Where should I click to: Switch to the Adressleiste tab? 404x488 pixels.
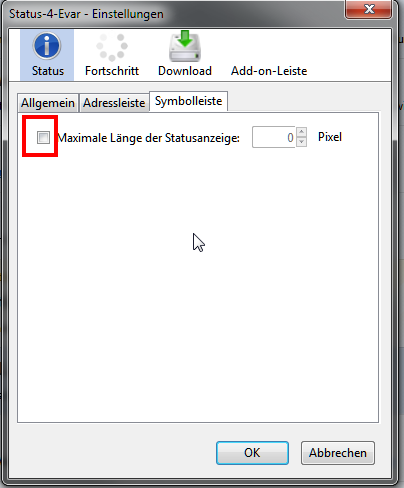[114, 103]
